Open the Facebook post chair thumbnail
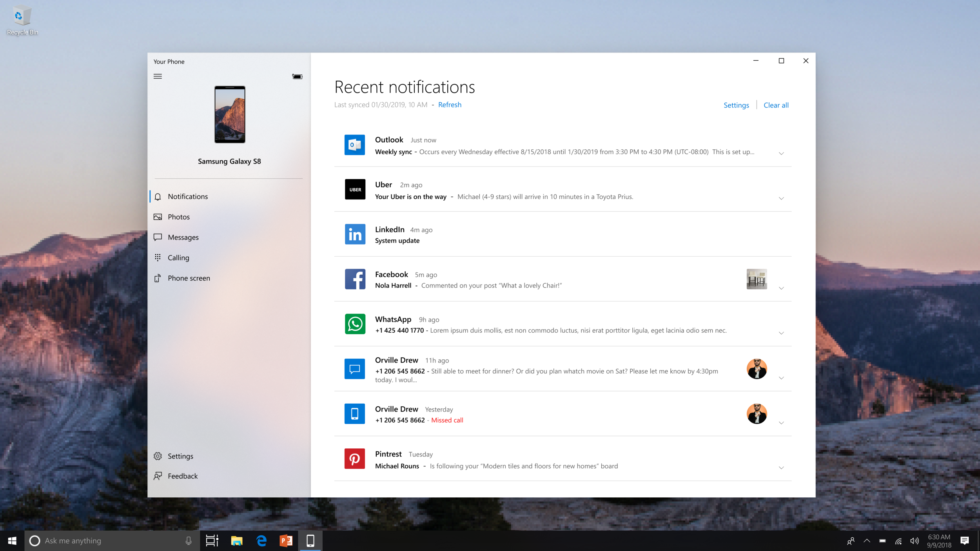The width and height of the screenshot is (980, 551). (756, 279)
